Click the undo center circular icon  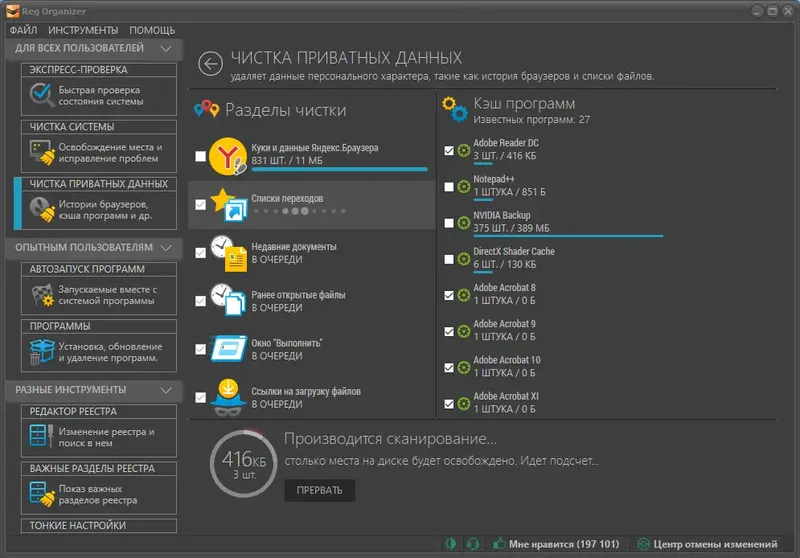644,544
